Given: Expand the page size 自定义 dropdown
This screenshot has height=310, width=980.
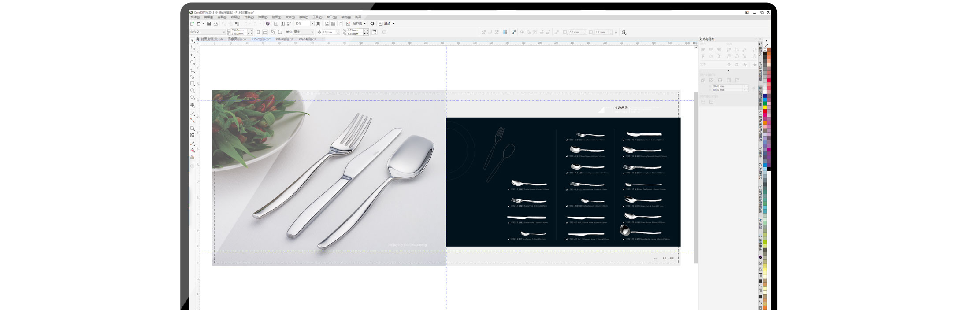Looking at the screenshot, I should point(224,32).
